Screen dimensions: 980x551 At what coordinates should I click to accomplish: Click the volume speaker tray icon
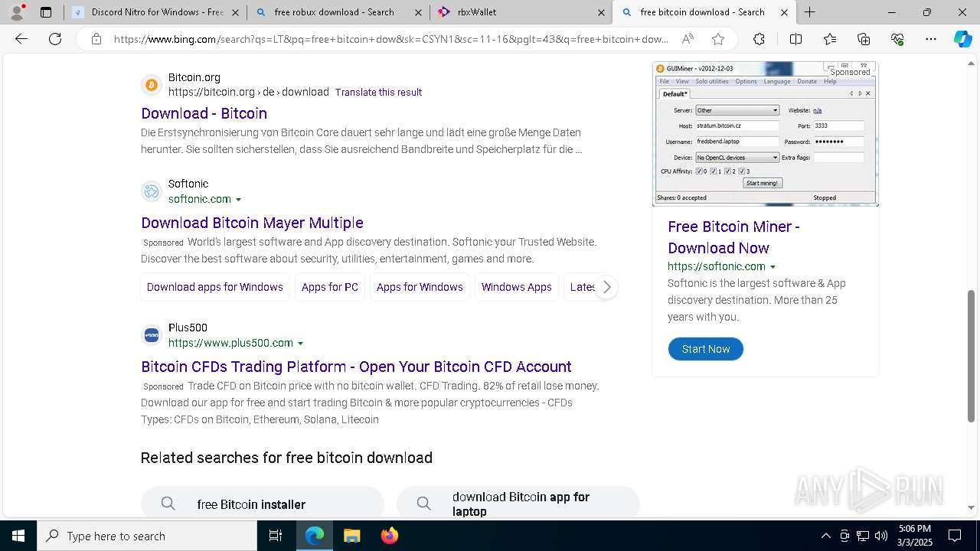tap(881, 536)
